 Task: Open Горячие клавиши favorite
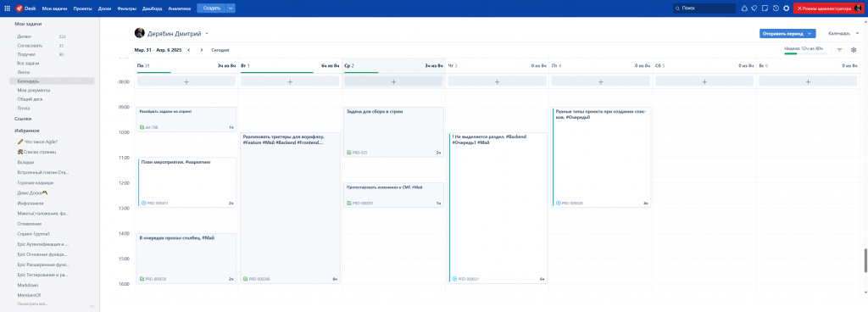36,182
